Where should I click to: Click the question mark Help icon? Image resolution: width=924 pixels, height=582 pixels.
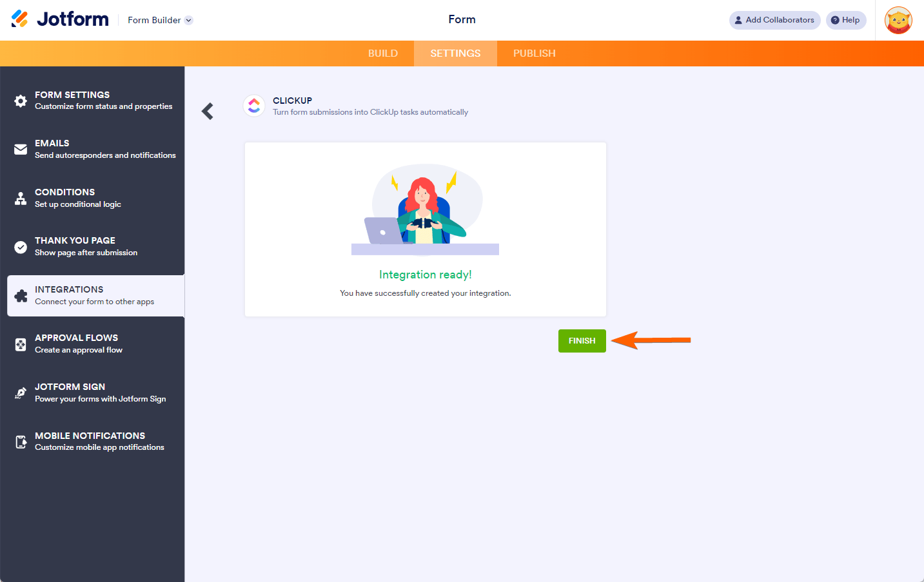tap(835, 20)
